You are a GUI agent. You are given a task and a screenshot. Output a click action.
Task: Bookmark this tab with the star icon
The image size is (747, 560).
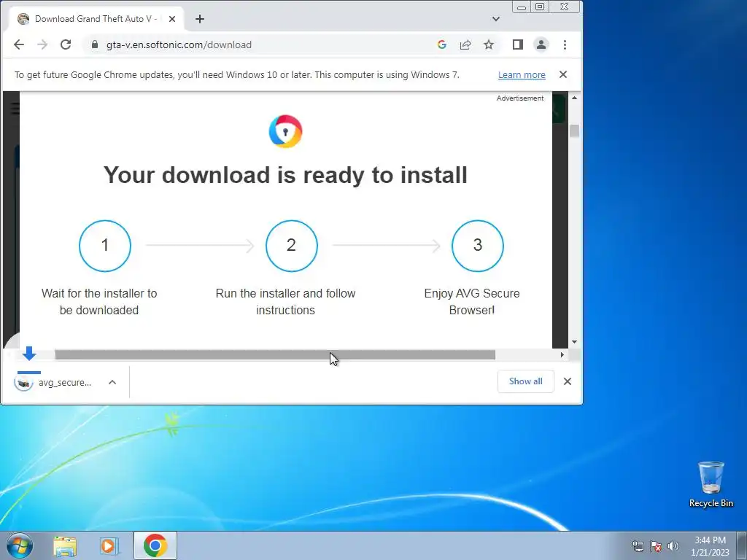489,44
